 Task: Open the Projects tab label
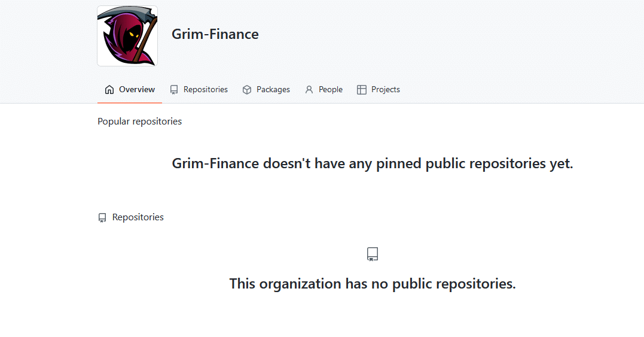385,89
